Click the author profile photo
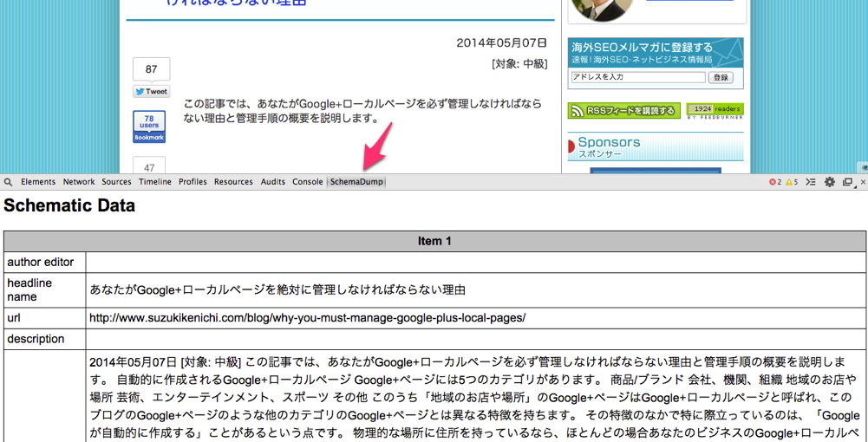This screenshot has width=868, height=442. pyautogui.click(x=602, y=9)
